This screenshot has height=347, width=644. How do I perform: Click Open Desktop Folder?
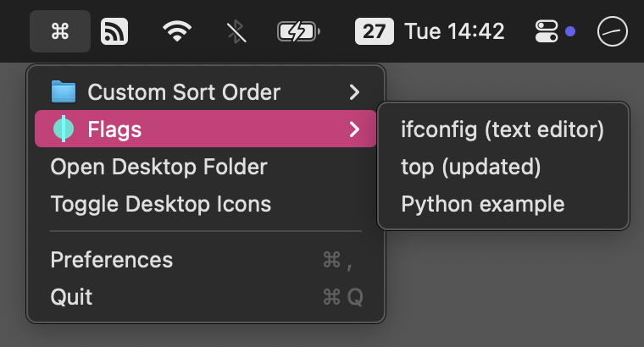coord(158,167)
